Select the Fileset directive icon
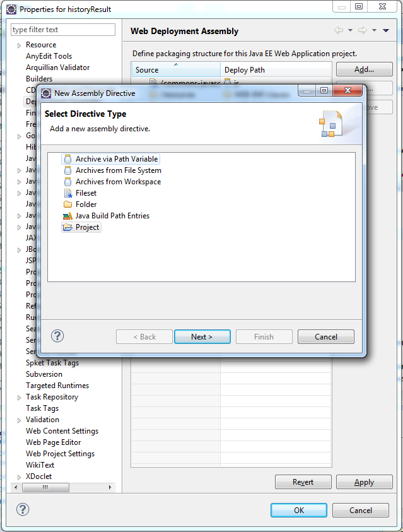The height and width of the screenshot is (532, 403). click(x=68, y=193)
